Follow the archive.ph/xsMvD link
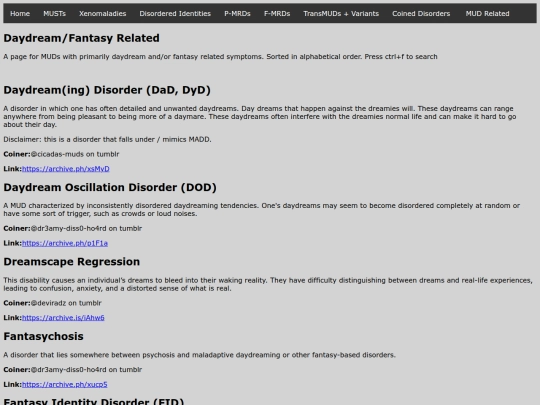The width and height of the screenshot is (540, 405). click(66, 169)
